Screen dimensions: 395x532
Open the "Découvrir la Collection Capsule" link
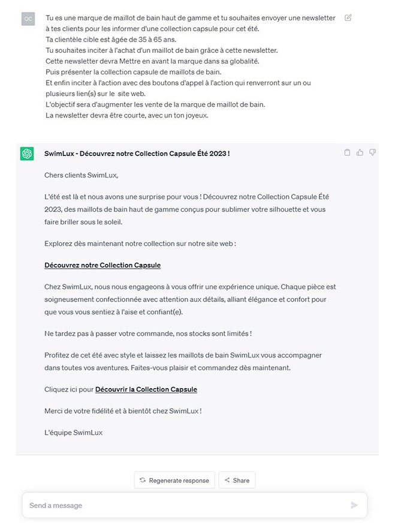click(x=146, y=389)
